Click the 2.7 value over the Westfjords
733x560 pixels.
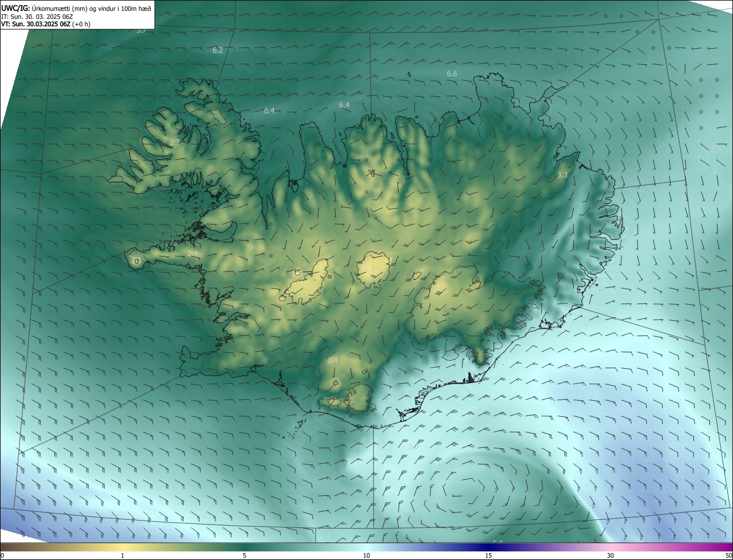[x=175, y=142]
